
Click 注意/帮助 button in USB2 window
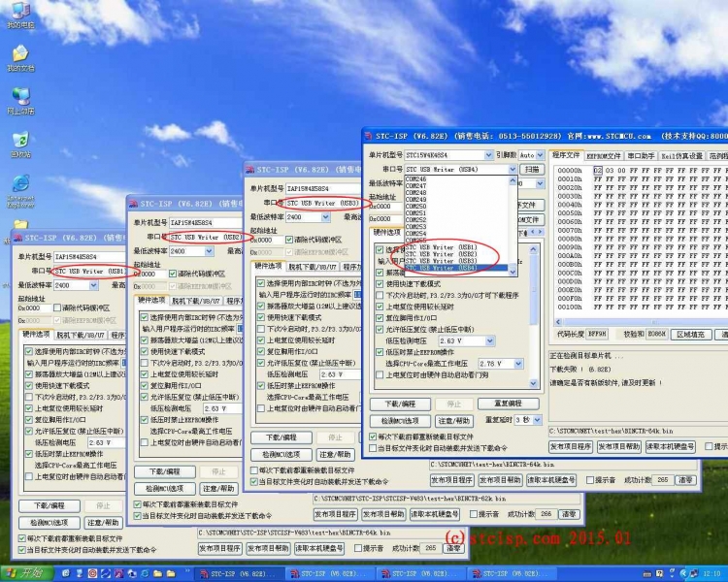(218, 488)
